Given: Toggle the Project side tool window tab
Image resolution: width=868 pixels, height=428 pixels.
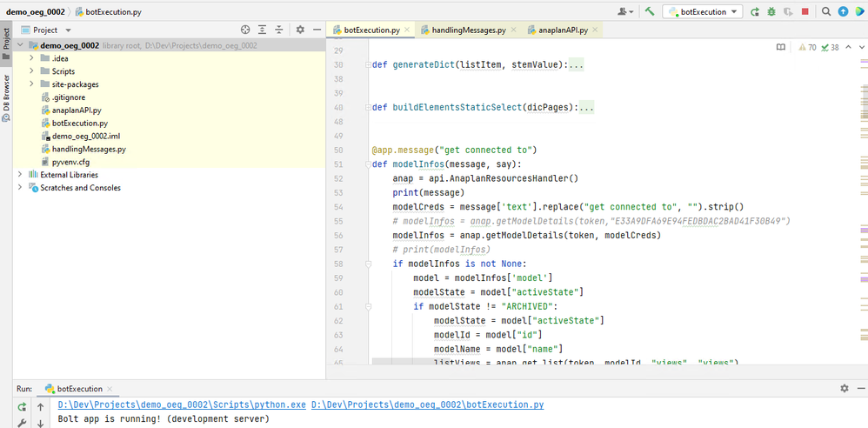Looking at the screenshot, I should tap(6, 43).
